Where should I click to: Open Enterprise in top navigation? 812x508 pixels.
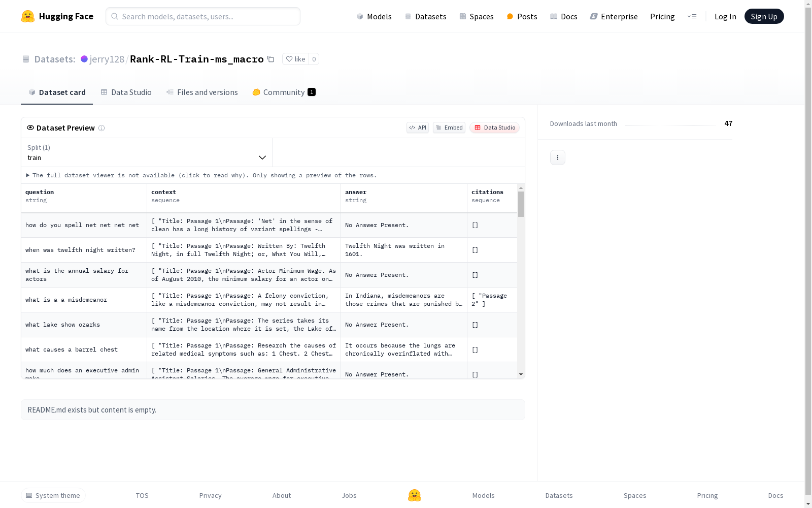(614, 16)
